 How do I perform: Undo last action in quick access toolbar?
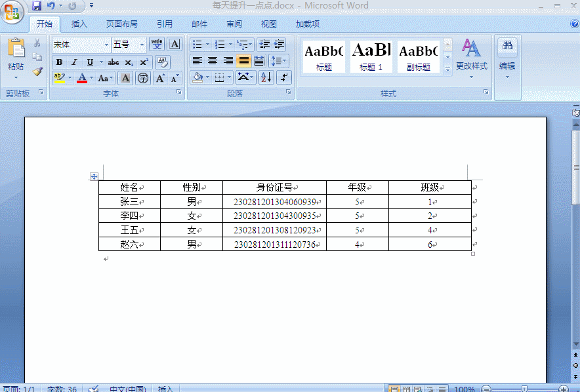51,6
